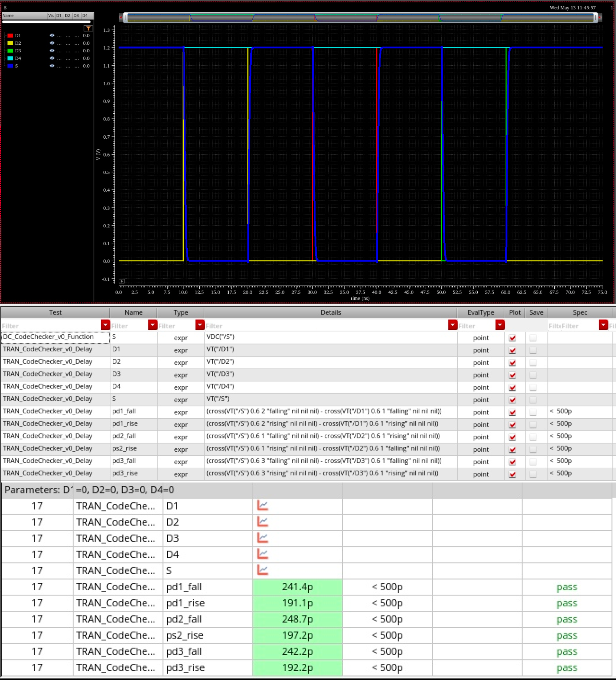Click right handle of waveform zoom slider
Screen dimensions: 616x680
click(595, 18)
